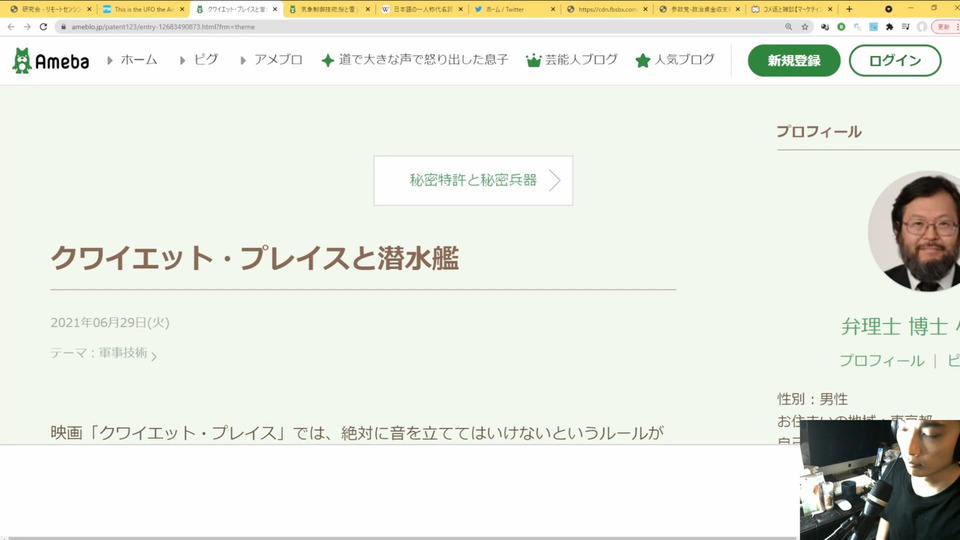Switch to the ホーム / Twitter tab
The height and width of the screenshot is (540, 960).
[514, 9]
